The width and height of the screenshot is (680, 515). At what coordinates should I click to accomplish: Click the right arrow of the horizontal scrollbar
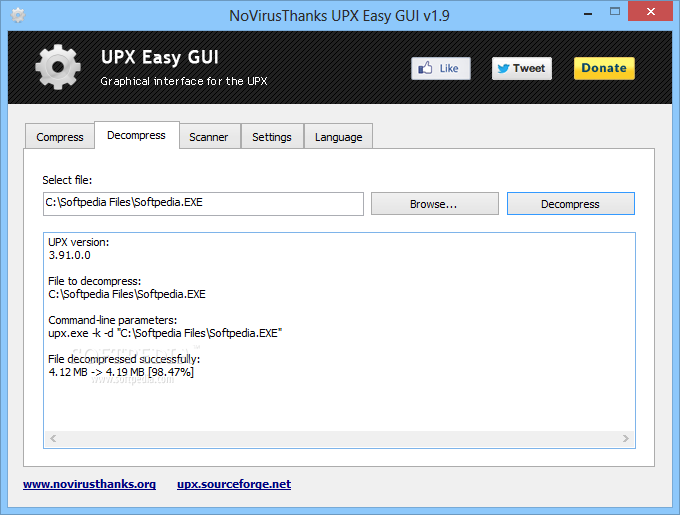625,438
